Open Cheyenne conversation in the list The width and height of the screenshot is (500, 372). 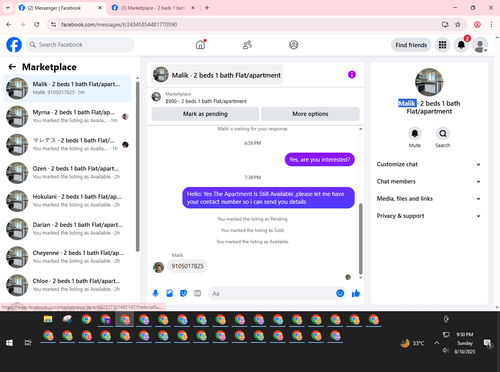click(67, 257)
